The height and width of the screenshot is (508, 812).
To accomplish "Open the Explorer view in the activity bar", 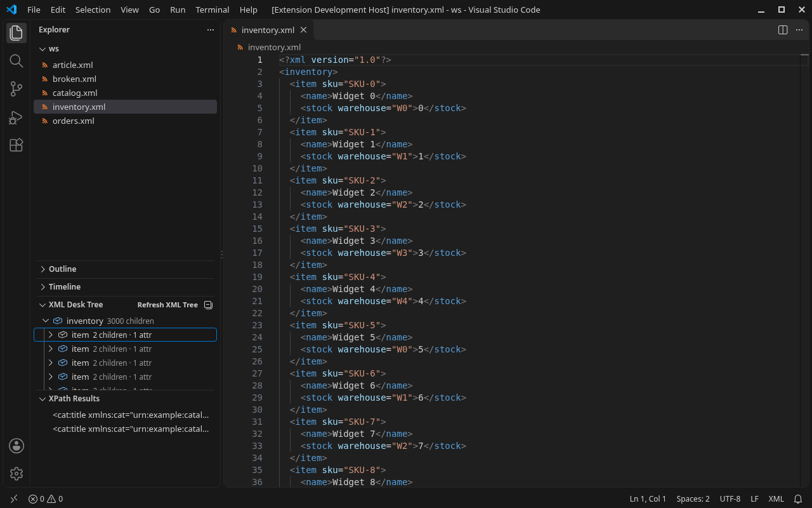I will (x=16, y=32).
